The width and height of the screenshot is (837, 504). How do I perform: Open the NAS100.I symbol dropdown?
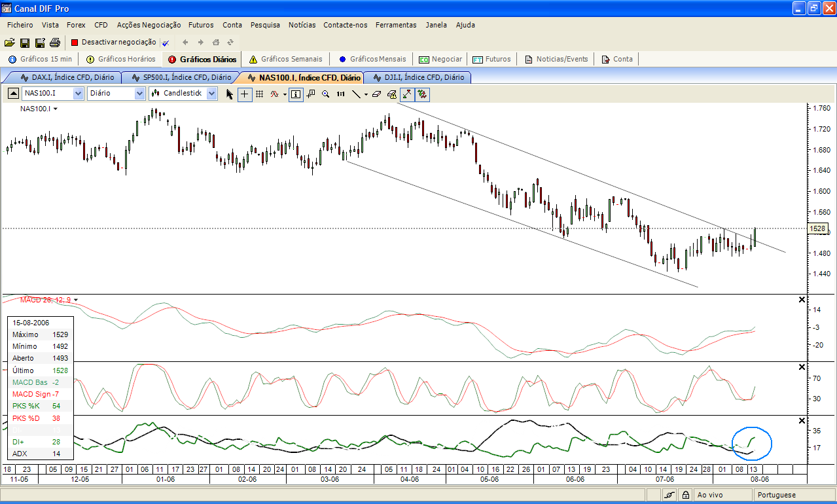tap(79, 94)
